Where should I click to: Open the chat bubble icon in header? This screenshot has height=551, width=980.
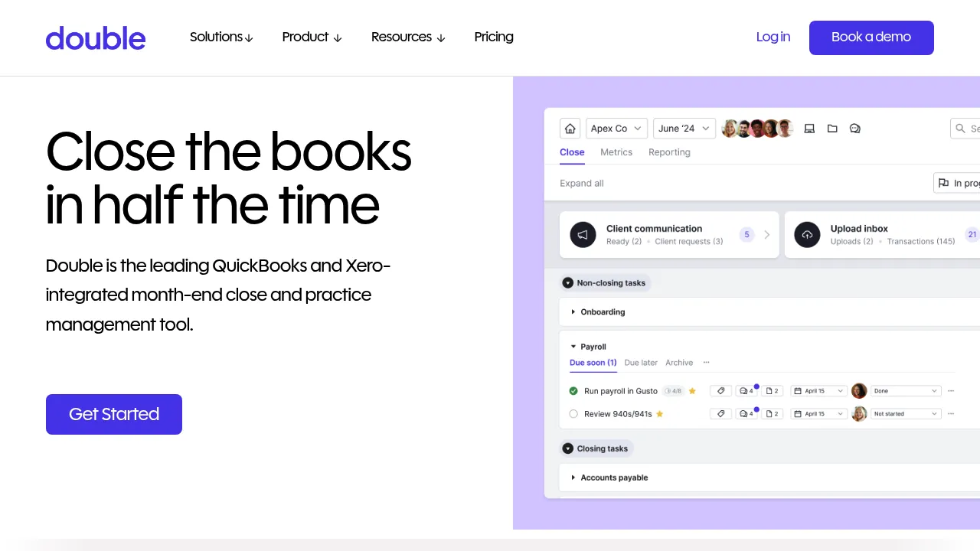[855, 129]
